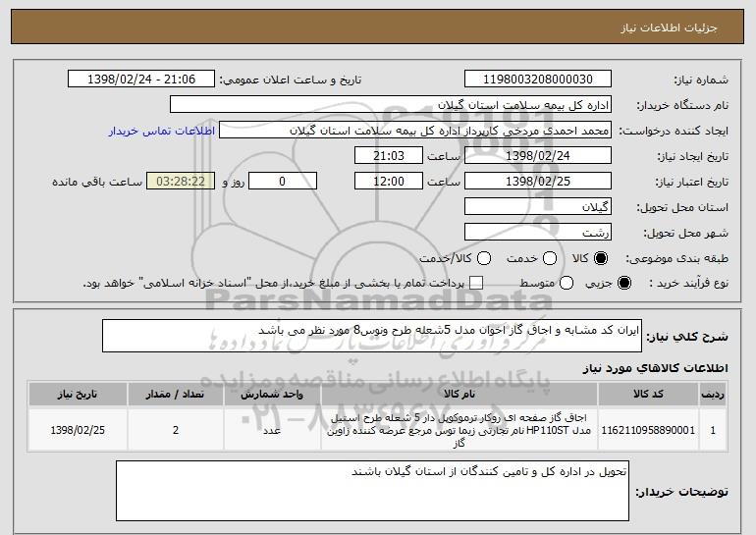The width and height of the screenshot is (756, 535).
Task: Click the creation time field 21:03
Action: [x=389, y=156]
